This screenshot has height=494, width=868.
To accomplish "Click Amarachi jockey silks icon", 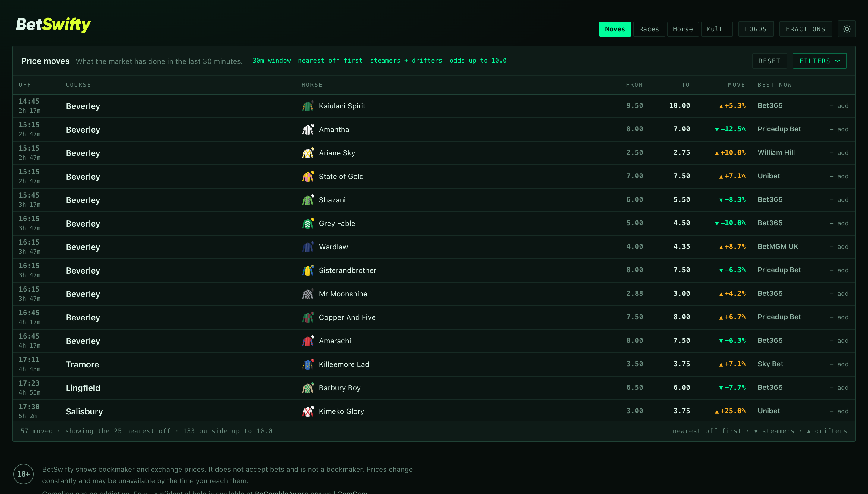I will tap(308, 341).
